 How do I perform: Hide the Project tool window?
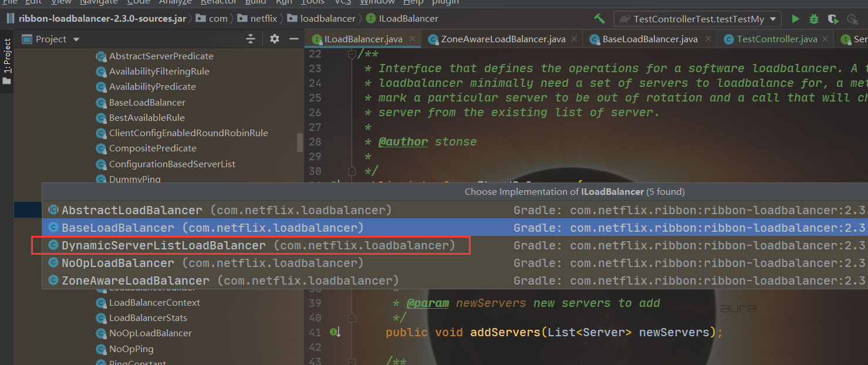click(294, 39)
